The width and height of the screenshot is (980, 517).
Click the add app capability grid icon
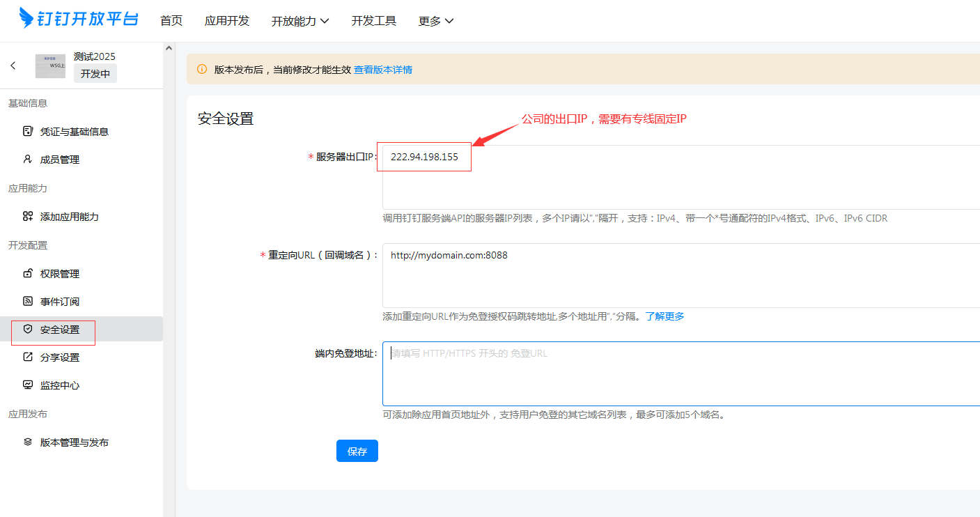click(x=28, y=216)
